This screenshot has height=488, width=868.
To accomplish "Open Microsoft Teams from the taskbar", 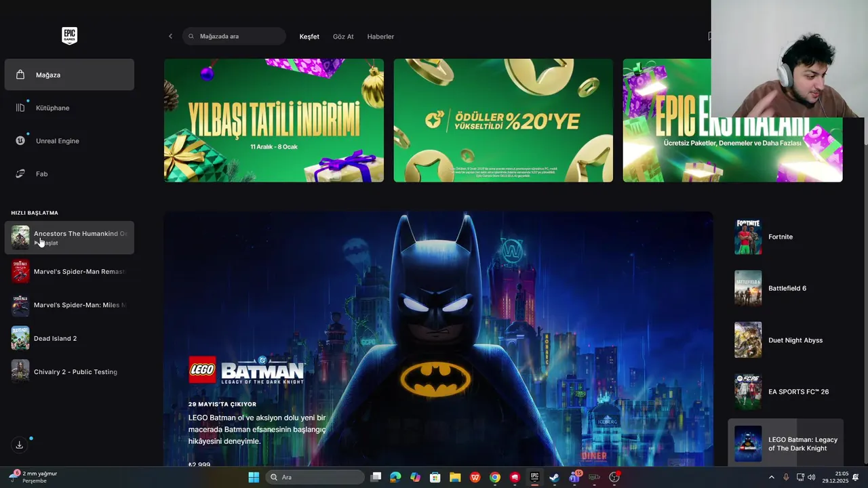I will point(574,477).
